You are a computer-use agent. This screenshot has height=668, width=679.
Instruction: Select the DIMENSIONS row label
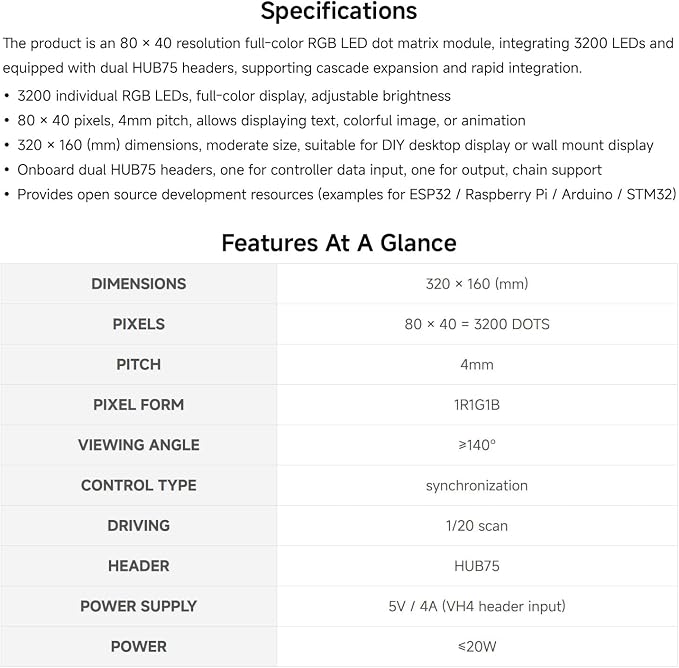(139, 284)
